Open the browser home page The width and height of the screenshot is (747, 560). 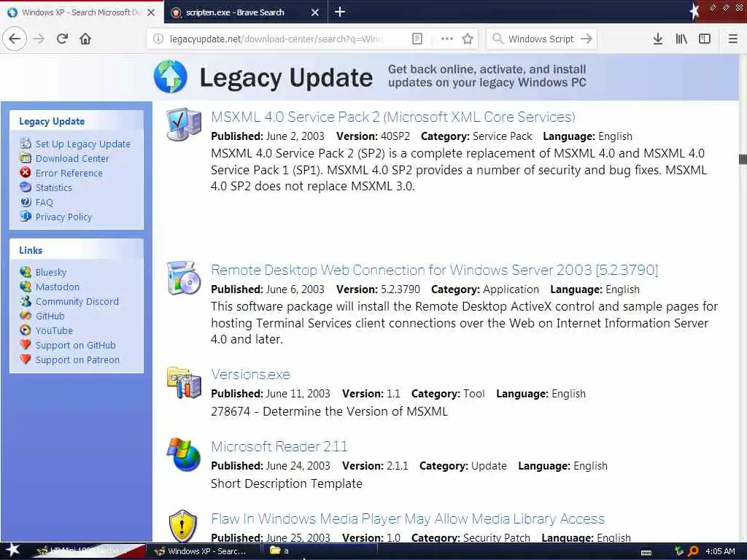(x=85, y=39)
